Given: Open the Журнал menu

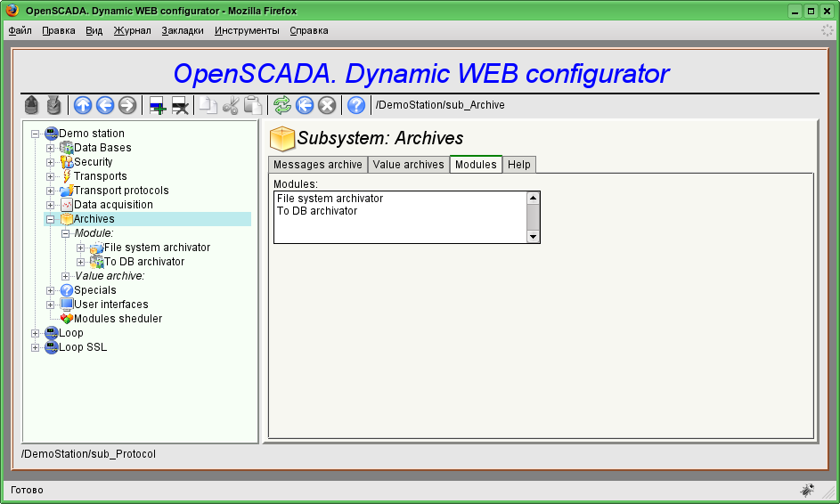Looking at the screenshot, I should 132,30.
